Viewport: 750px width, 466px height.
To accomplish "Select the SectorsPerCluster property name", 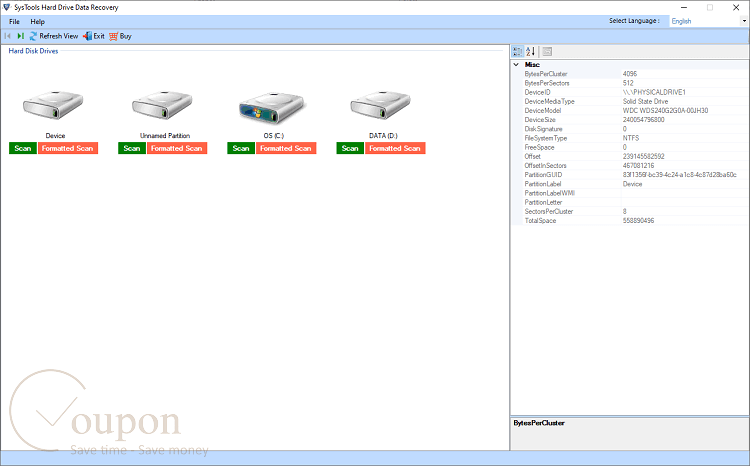I will (549, 211).
